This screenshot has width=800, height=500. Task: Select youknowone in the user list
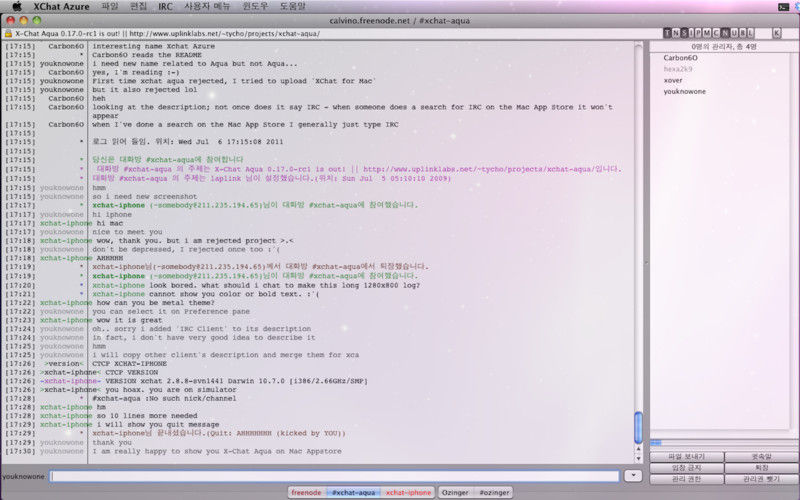pos(685,91)
